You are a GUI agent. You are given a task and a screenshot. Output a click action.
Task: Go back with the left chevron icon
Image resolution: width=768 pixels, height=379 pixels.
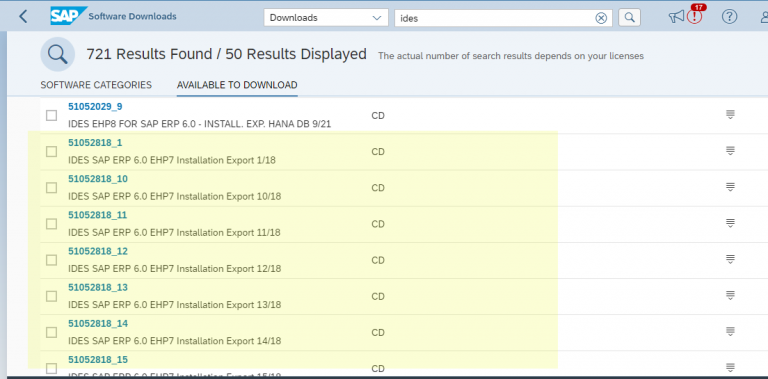[x=23, y=17]
